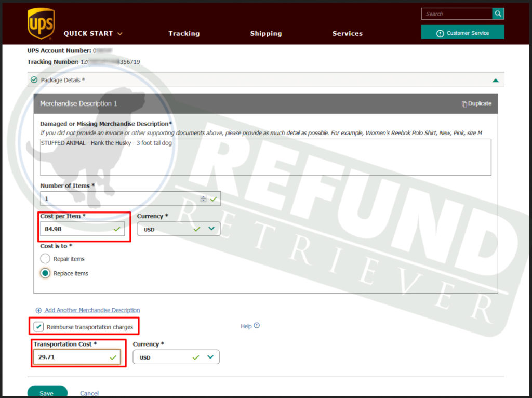The height and width of the screenshot is (398, 532).
Task: Open the Shipping menu
Action: [x=265, y=33]
